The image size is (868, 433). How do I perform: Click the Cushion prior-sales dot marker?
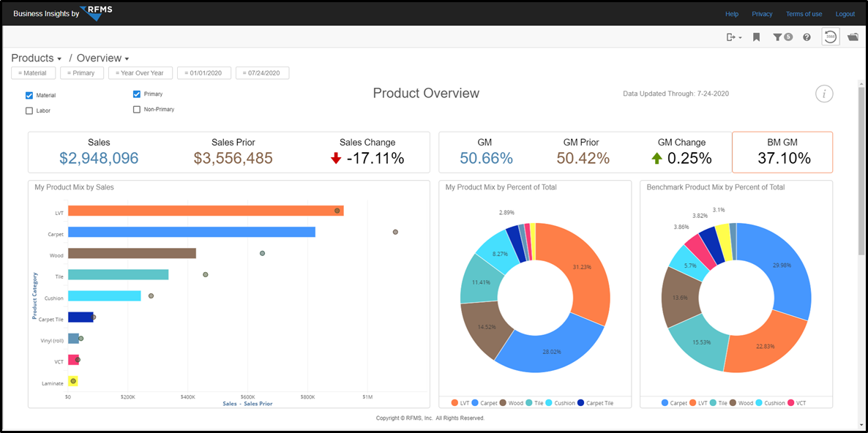pyautogui.click(x=151, y=295)
